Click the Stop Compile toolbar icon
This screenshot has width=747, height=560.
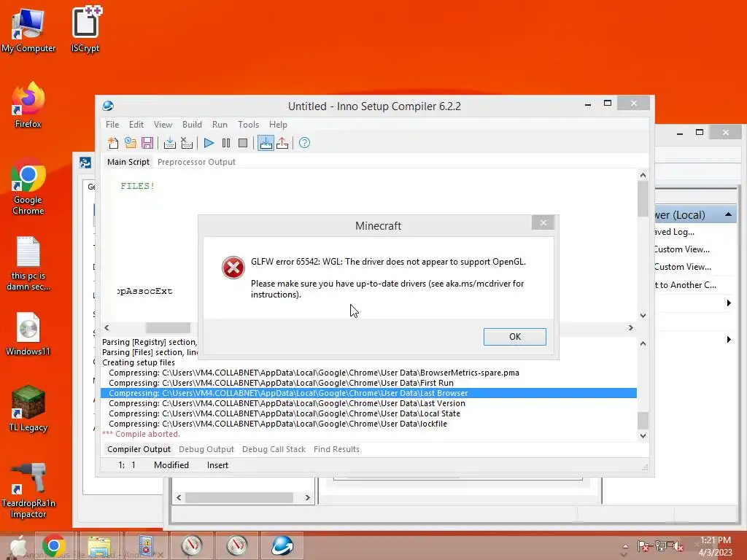[x=187, y=143]
